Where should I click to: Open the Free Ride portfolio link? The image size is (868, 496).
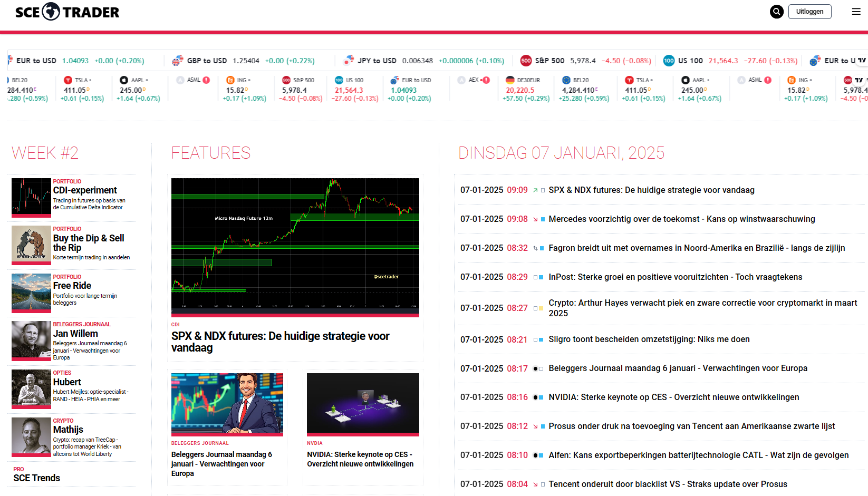tap(72, 286)
